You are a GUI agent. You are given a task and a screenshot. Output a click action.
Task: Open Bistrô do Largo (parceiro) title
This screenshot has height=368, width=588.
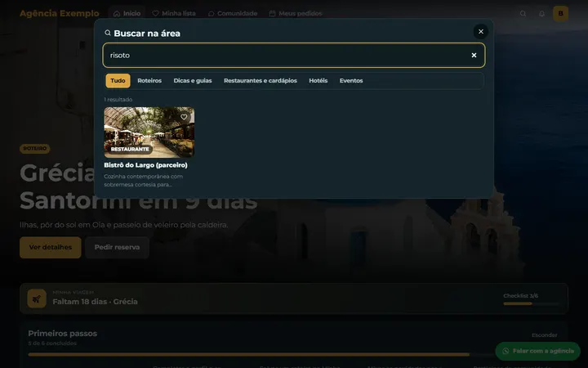tap(145, 165)
